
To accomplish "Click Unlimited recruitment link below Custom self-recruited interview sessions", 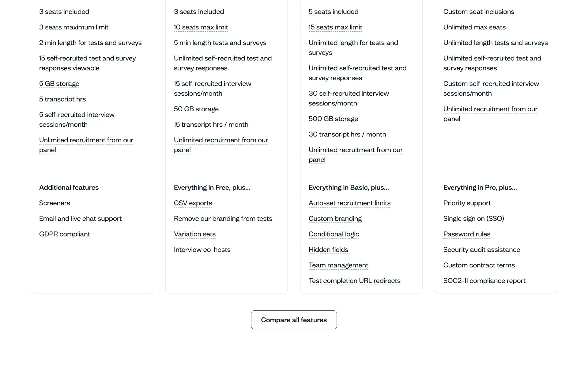I will [490, 109].
